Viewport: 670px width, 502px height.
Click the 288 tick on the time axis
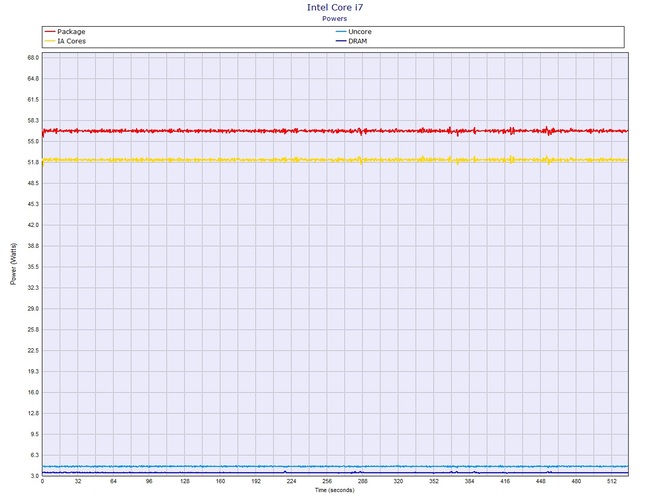362,481
